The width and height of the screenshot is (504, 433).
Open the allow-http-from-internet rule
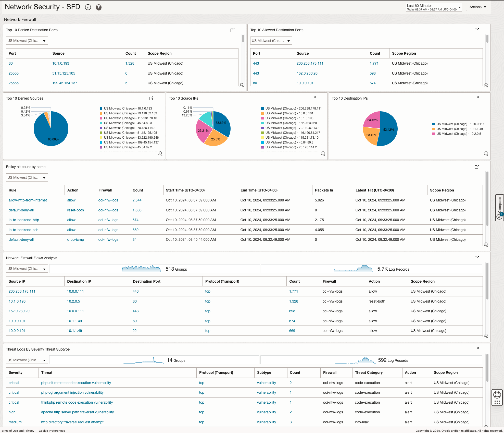[x=28, y=200]
